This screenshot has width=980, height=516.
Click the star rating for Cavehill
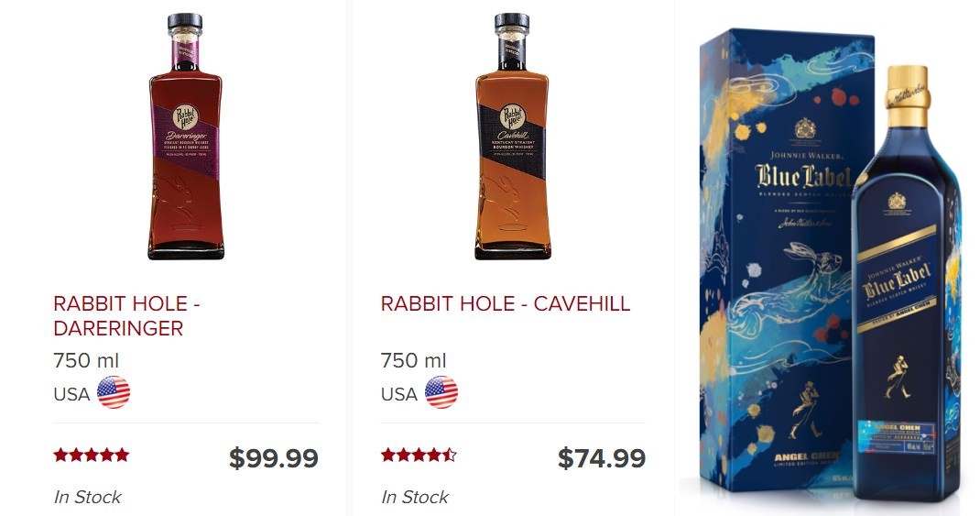tap(419, 456)
